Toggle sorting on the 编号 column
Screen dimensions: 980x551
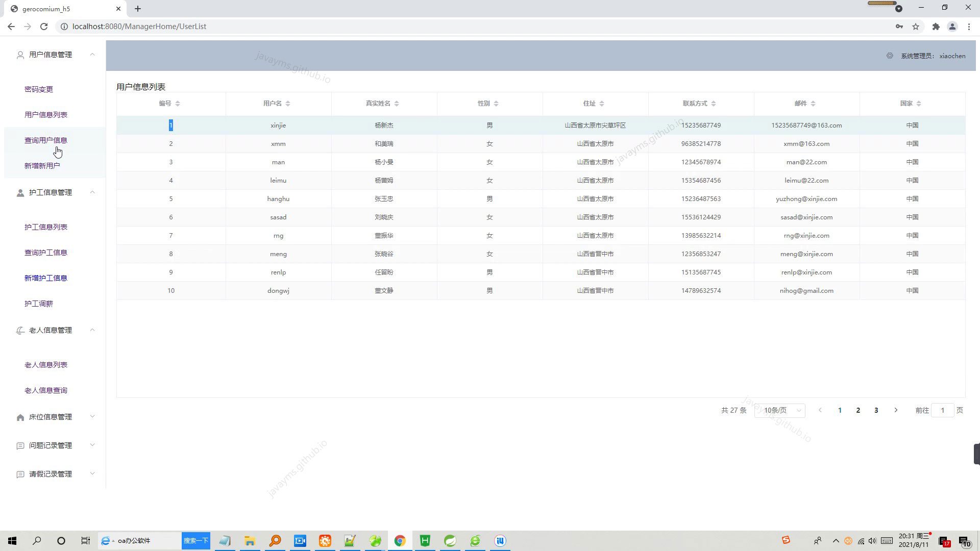[x=177, y=103]
